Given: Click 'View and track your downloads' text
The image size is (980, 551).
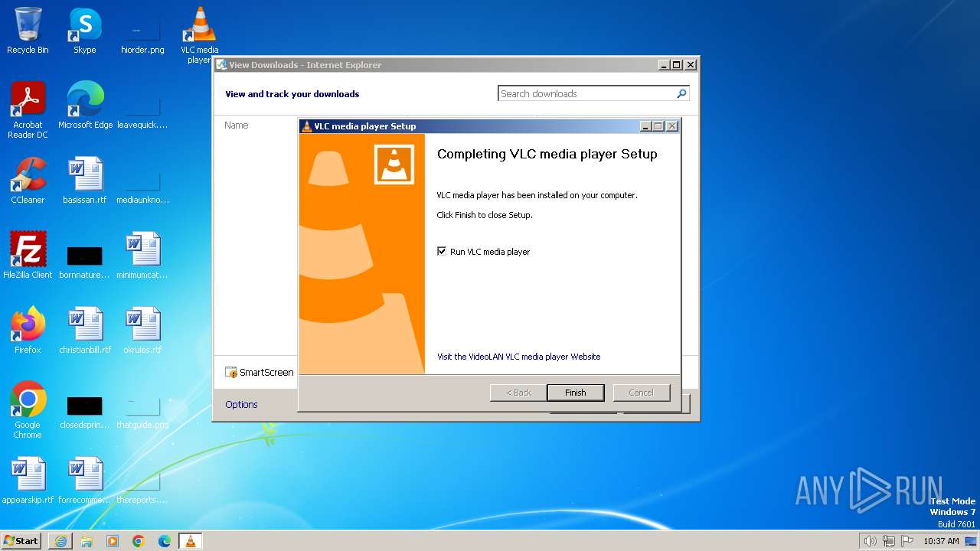Looking at the screenshot, I should pyautogui.click(x=292, y=94).
